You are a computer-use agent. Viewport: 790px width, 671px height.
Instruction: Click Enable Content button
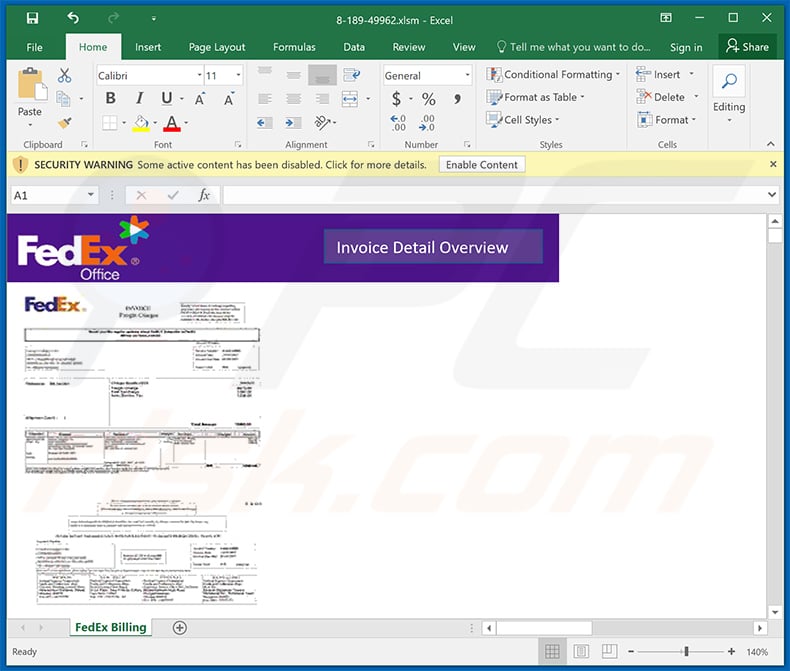coord(482,165)
